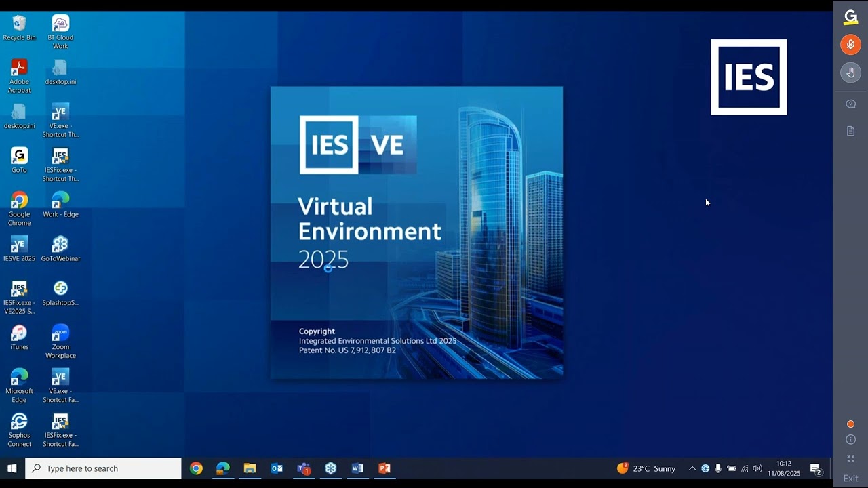Select Google Chrome desktop shortcut
The height and width of the screenshot is (488, 868).
tap(19, 209)
